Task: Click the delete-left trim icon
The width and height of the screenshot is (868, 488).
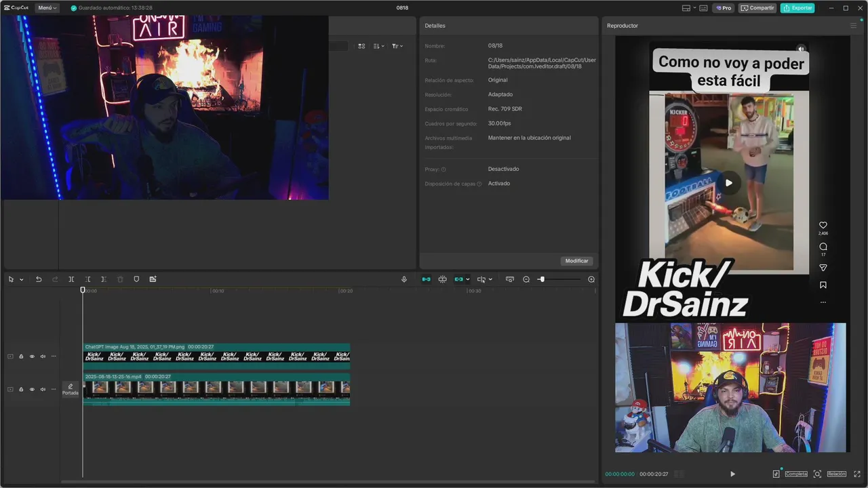Action: click(87, 279)
